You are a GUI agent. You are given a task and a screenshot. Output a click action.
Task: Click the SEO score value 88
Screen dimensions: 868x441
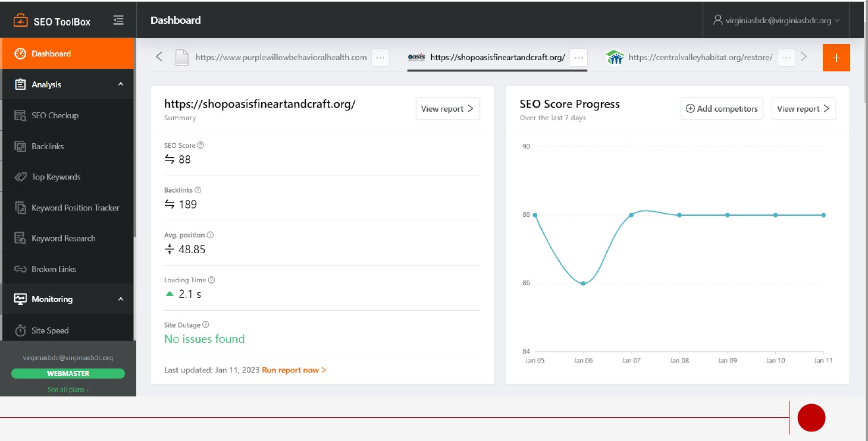pos(184,159)
